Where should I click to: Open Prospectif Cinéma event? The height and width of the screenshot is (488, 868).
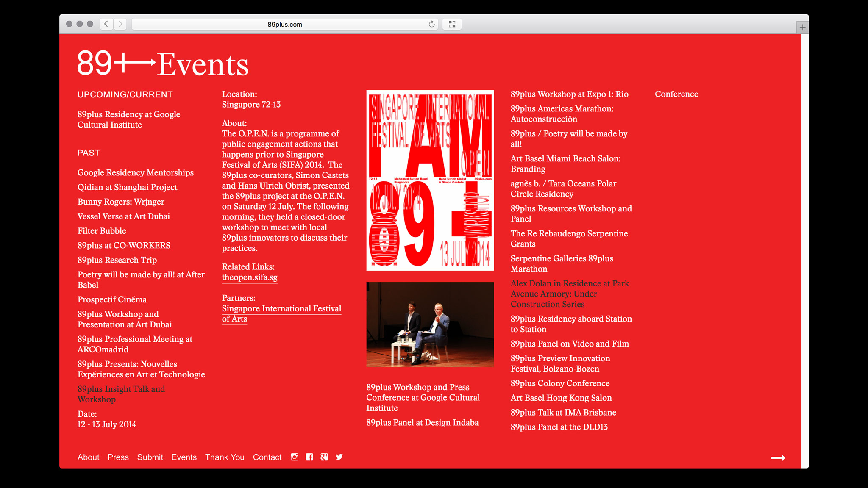(112, 299)
